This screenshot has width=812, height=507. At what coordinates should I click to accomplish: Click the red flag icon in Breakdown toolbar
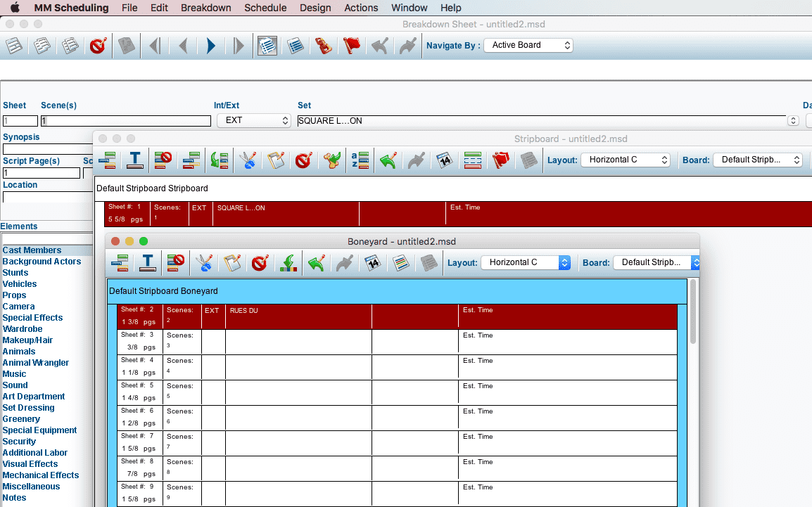click(x=351, y=46)
